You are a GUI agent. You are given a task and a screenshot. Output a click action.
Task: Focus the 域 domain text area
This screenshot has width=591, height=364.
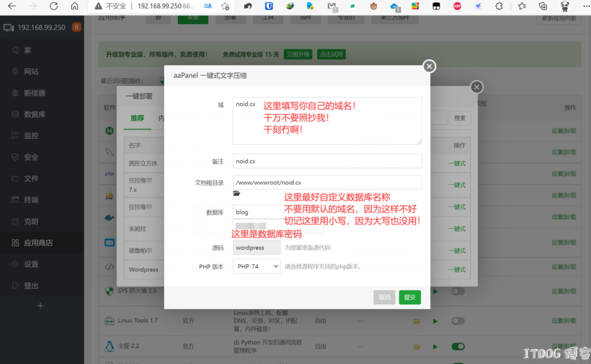[327, 120]
